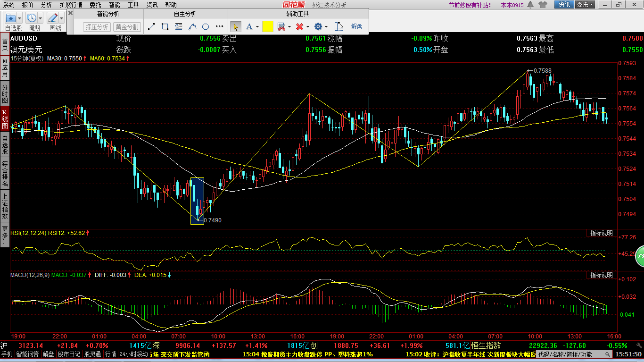Click the red X delete icon
644x362 pixels.
(x=299, y=26)
